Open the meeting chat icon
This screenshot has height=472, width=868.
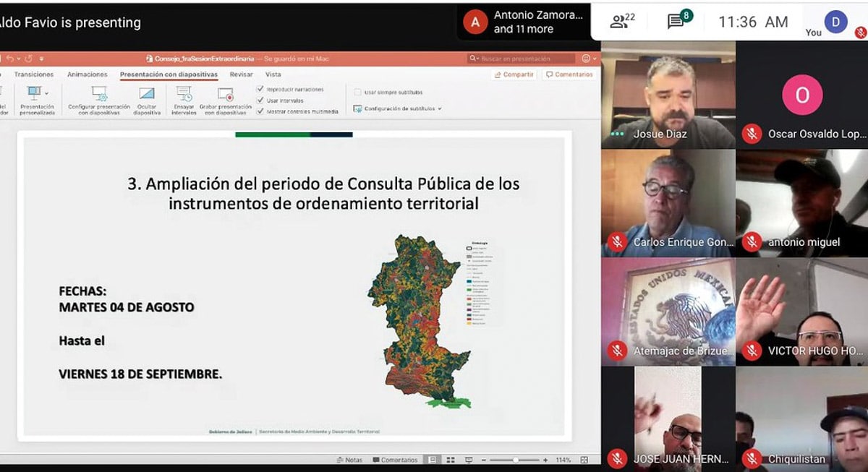(676, 22)
